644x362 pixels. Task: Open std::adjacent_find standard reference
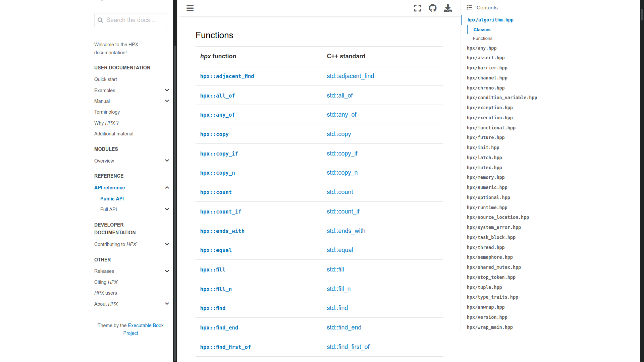point(351,76)
